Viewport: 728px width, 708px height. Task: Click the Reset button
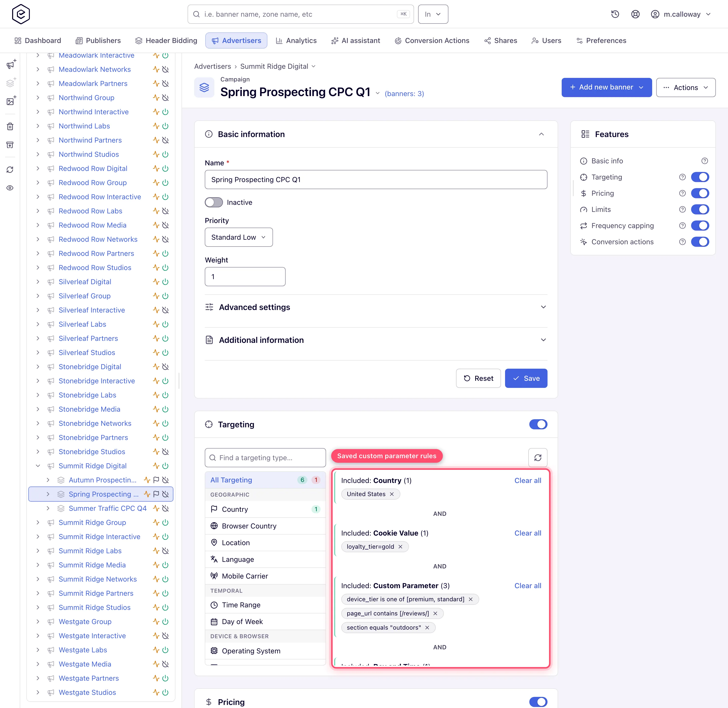coord(478,378)
